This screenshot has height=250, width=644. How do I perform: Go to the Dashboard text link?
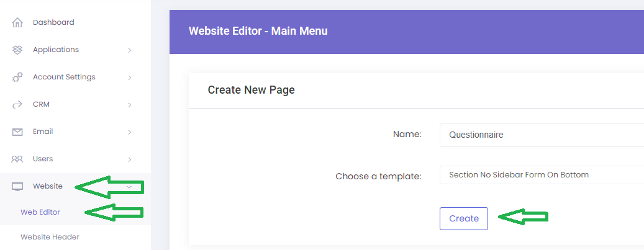[53, 22]
